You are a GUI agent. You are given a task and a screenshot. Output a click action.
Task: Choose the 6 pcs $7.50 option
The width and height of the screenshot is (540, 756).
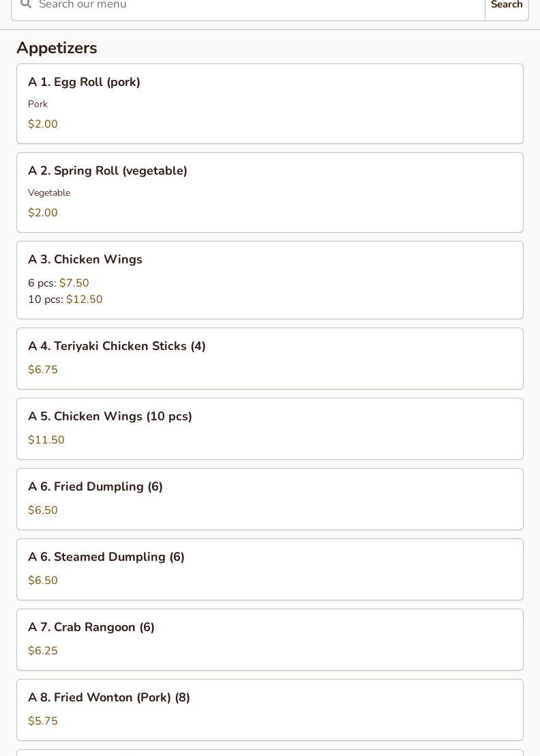click(x=58, y=283)
